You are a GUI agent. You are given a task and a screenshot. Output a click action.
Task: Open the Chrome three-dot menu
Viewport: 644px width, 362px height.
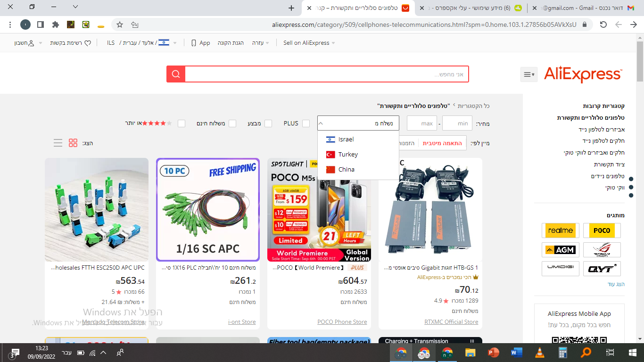(10, 25)
